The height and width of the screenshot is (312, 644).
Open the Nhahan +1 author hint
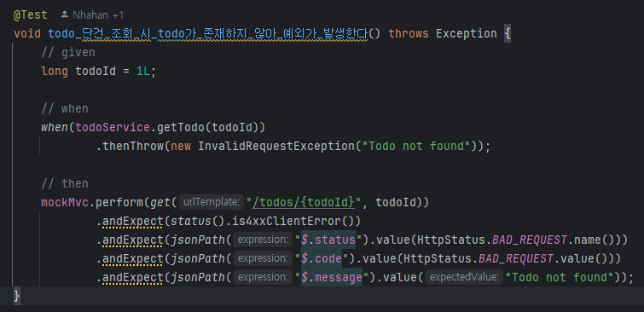tap(98, 15)
